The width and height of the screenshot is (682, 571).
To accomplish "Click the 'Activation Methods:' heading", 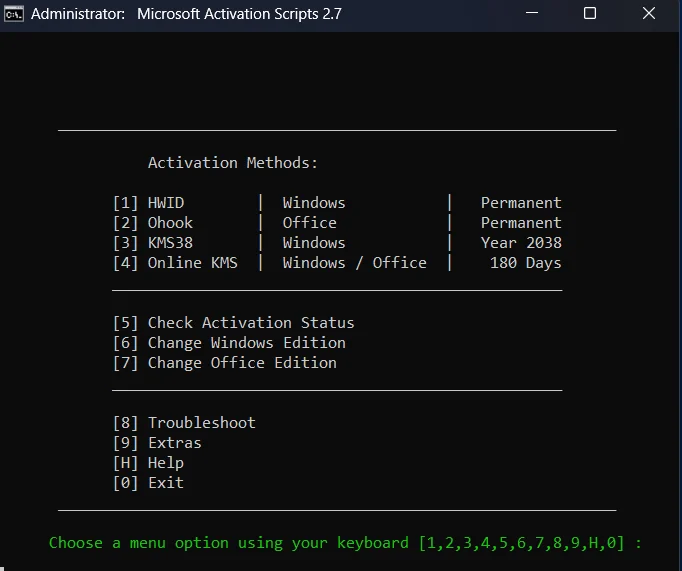I will pos(233,163).
